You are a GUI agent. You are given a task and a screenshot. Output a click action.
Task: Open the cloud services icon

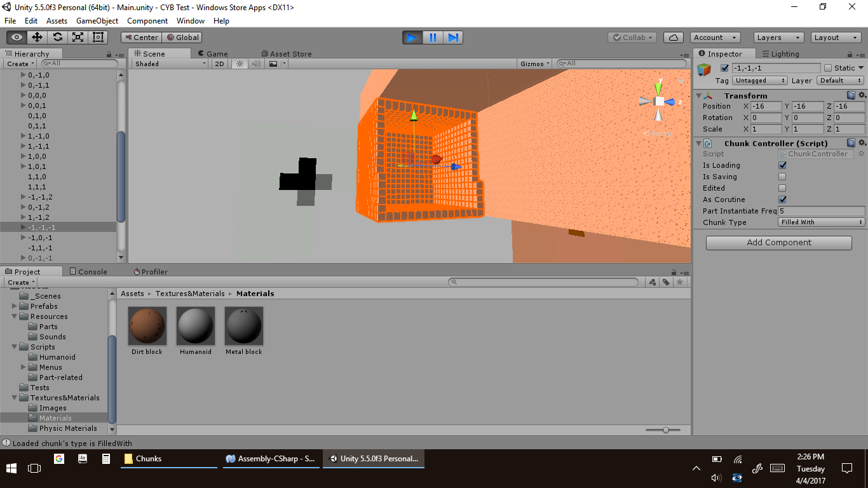[x=674, y=37]
